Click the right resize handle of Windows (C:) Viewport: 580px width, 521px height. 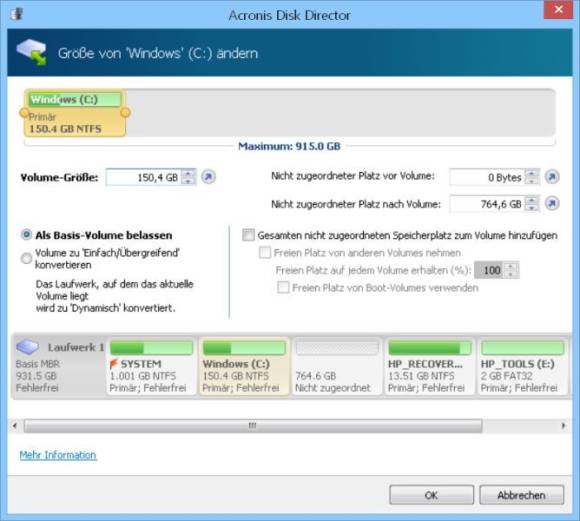pos(125,112)
